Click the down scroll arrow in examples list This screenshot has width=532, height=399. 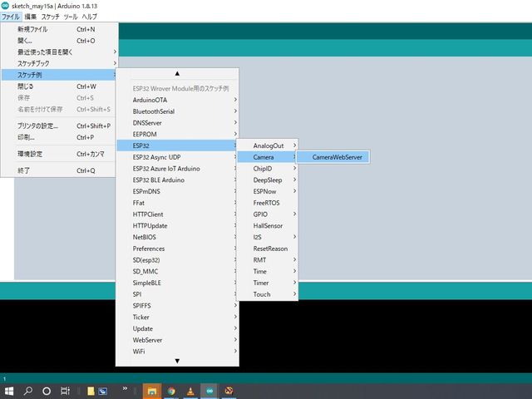177,361
